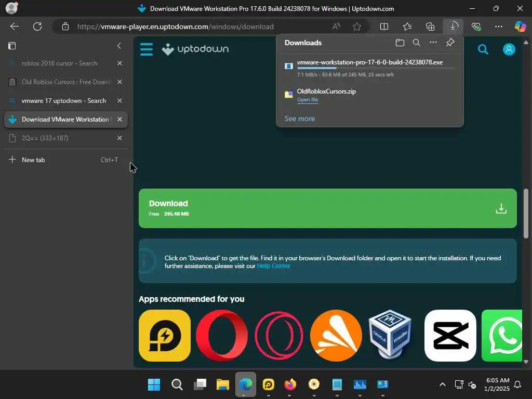Click the green Download button
Viewport: 532px width, 399px height.
click(327, 208)
